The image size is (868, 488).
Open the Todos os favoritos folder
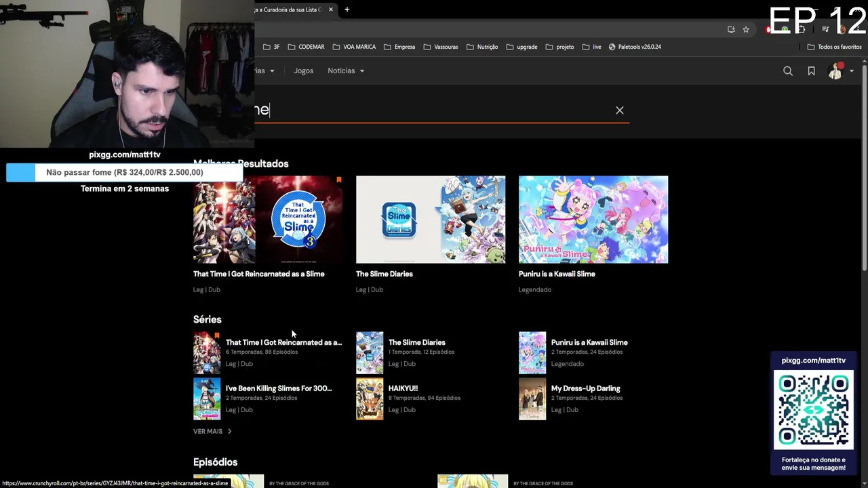pyautogui.click(x=834, y=47)
